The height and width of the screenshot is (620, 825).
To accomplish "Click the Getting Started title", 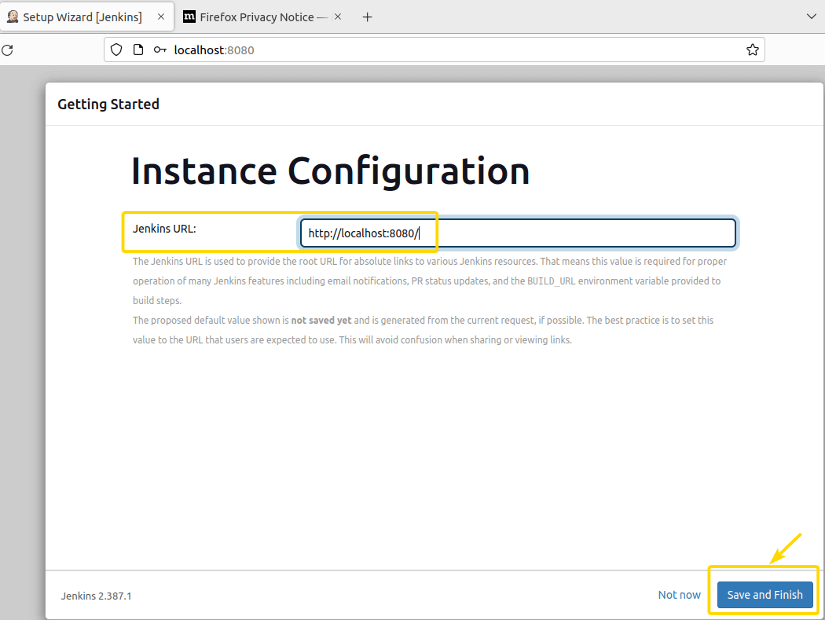I will 108,104.
